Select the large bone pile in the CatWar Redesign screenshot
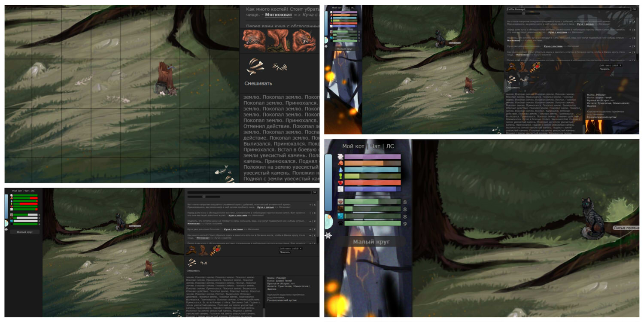This screenshot has height=322, width=644. 511,79
